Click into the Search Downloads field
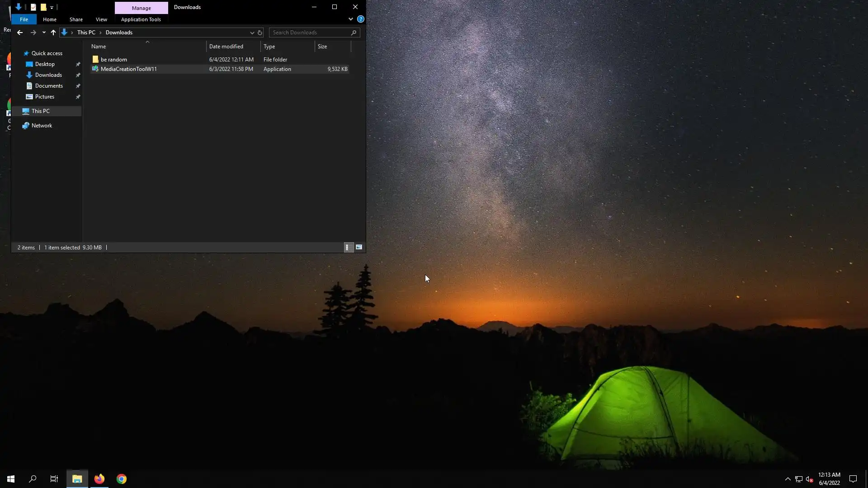The height and width of the screenshot is (488, 868). pyautogui.click(x=310, y=33)
